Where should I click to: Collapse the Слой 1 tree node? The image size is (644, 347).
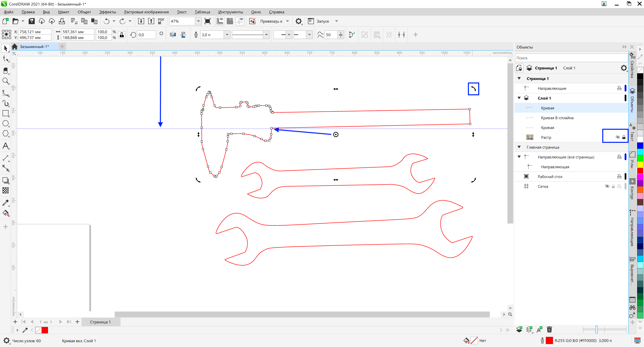coord(519,98)
